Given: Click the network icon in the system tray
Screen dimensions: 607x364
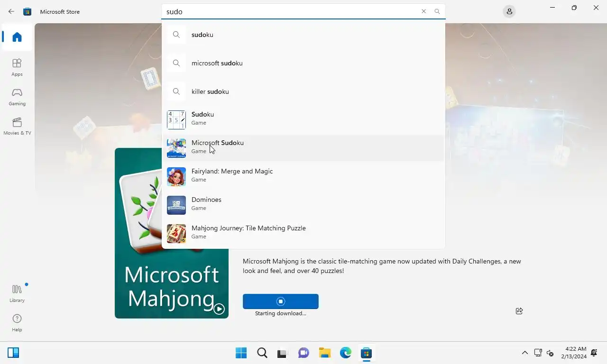Looking at the screenshot, I should click(x=538, y=353).
